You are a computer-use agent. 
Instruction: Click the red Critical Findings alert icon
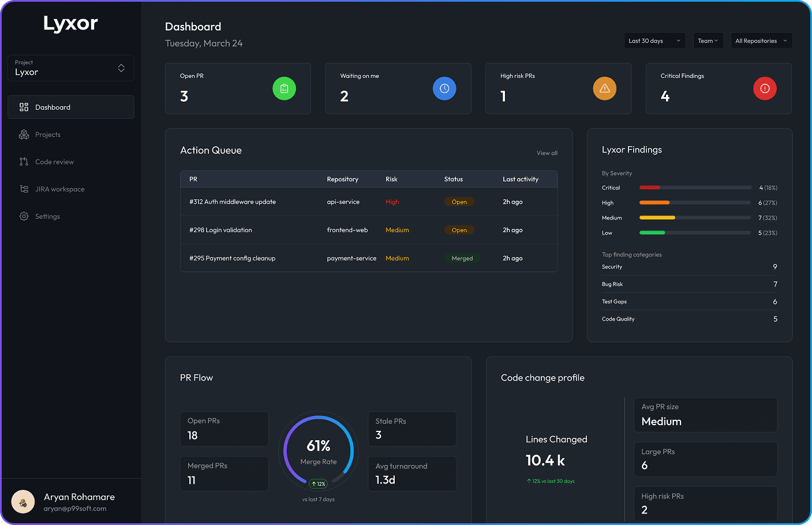[x=765, y=88]
